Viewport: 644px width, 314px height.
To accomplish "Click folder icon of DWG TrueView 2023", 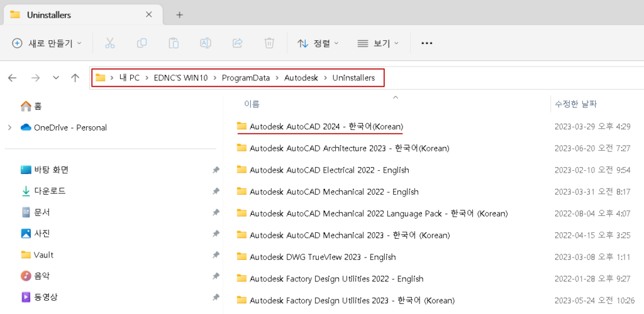I will pos(241,257).
